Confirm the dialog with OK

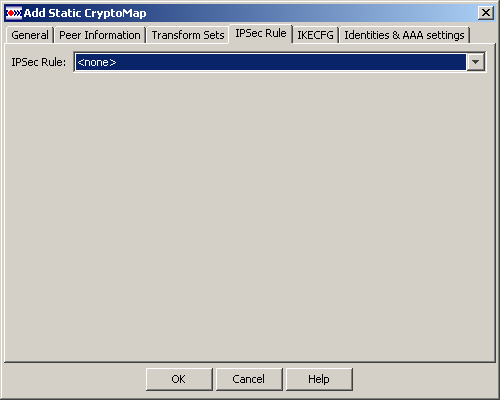tap(179, 379)
